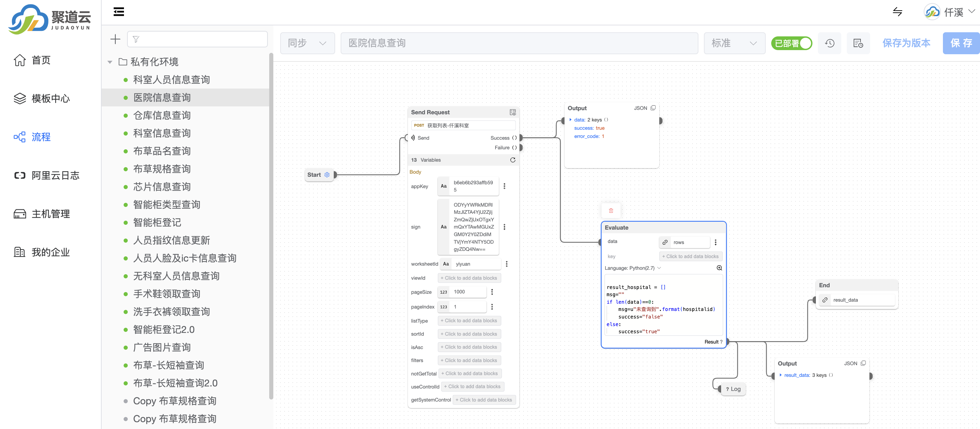Select 科室人员信息查询 flow

point(172,80)
